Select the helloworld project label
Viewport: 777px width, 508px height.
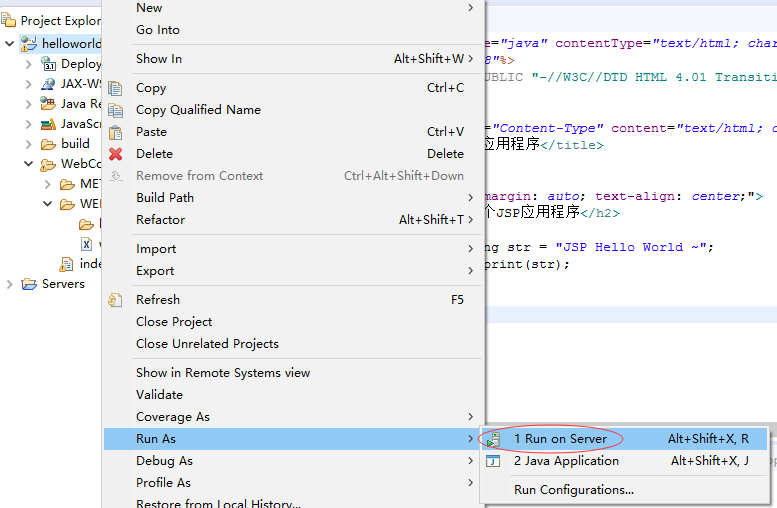click(x=71, y=44)
